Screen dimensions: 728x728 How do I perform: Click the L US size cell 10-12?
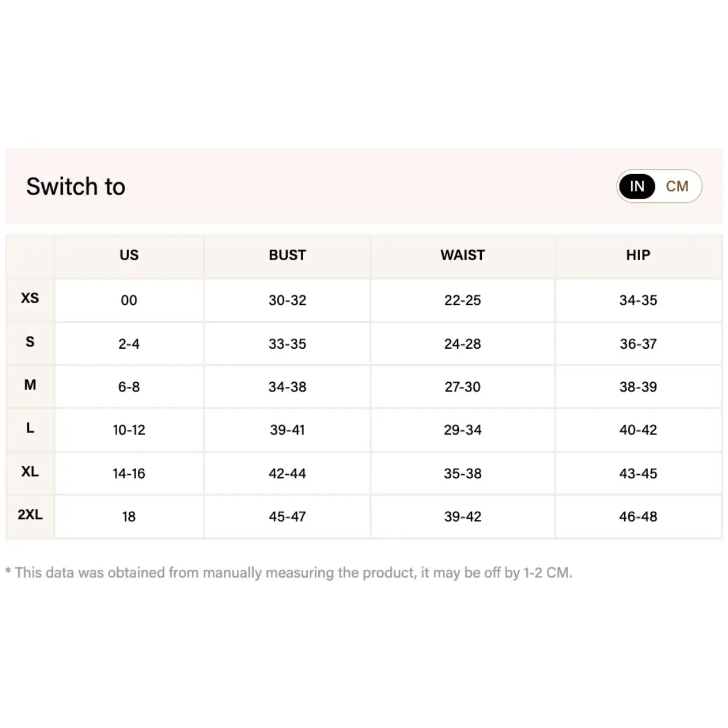coord(129,430)
